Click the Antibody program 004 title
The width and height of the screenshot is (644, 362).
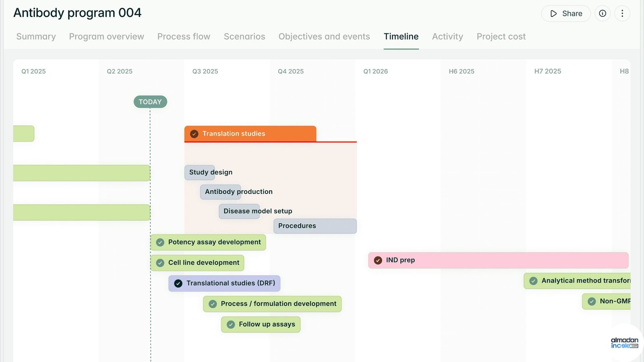[x=77, y=13]
